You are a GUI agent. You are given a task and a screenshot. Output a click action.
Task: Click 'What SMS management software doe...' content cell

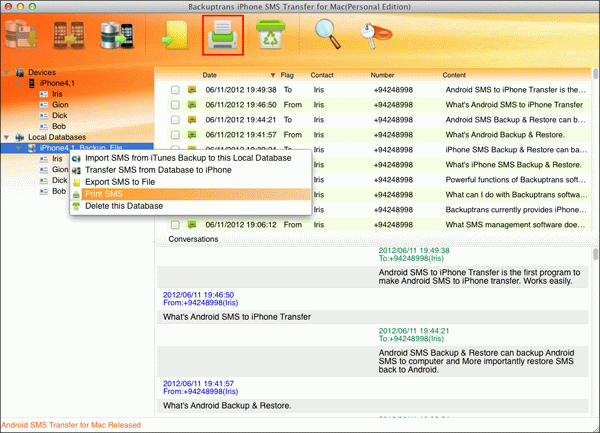click(515, 225)
